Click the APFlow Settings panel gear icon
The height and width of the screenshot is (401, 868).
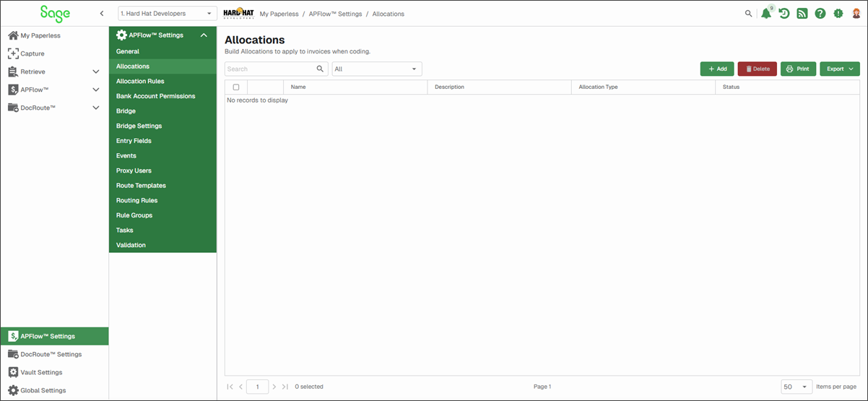pyautogui.click(x=121, y=35)
